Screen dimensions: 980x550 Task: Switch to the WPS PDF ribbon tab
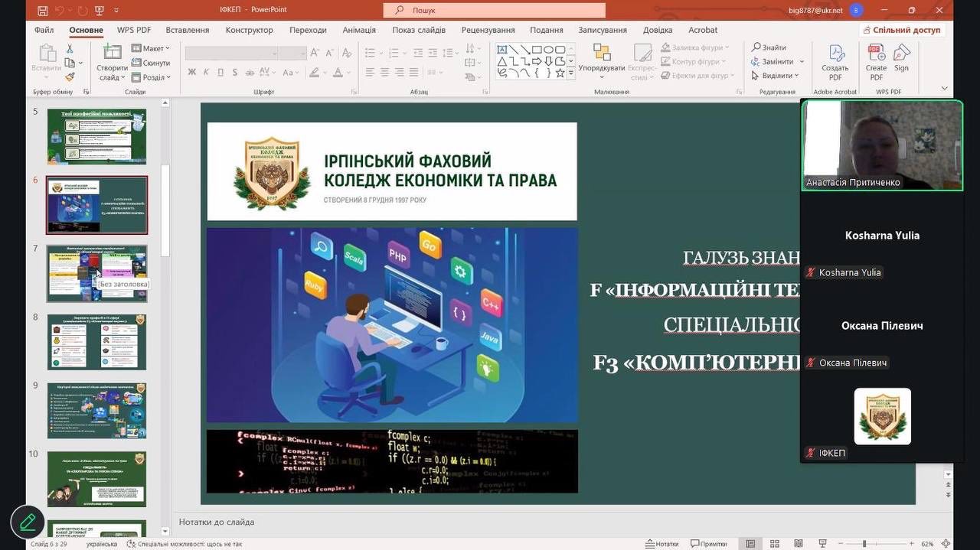pos(134,30)
